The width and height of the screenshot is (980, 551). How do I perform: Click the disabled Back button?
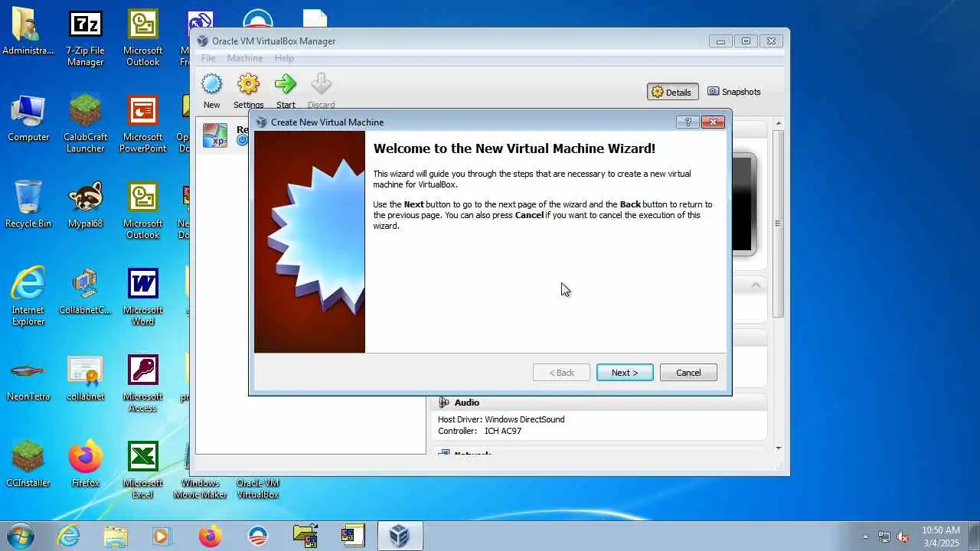click(x=561, y=373)
